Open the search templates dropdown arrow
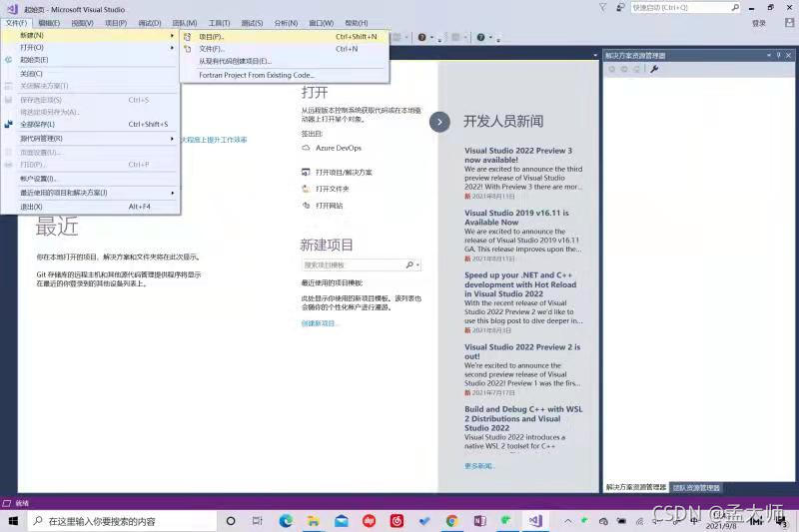This screenshot has height=532, width=799. (418, 266)
